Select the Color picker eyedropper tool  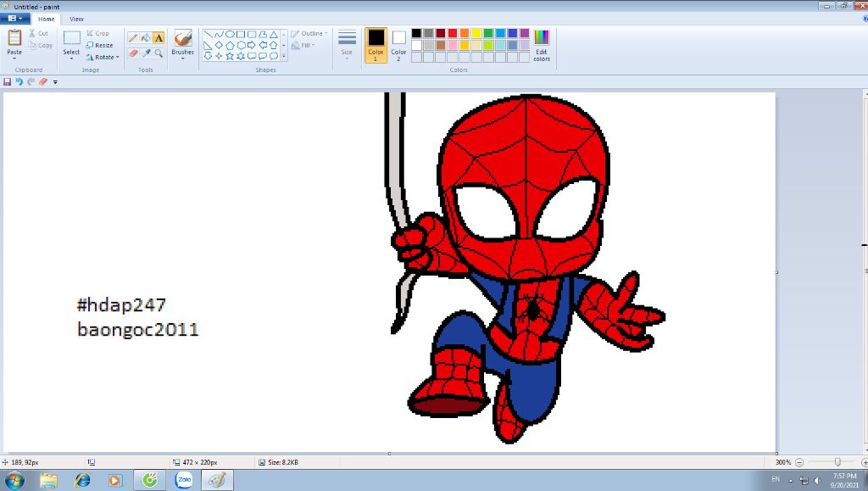[x=146, y=53]
